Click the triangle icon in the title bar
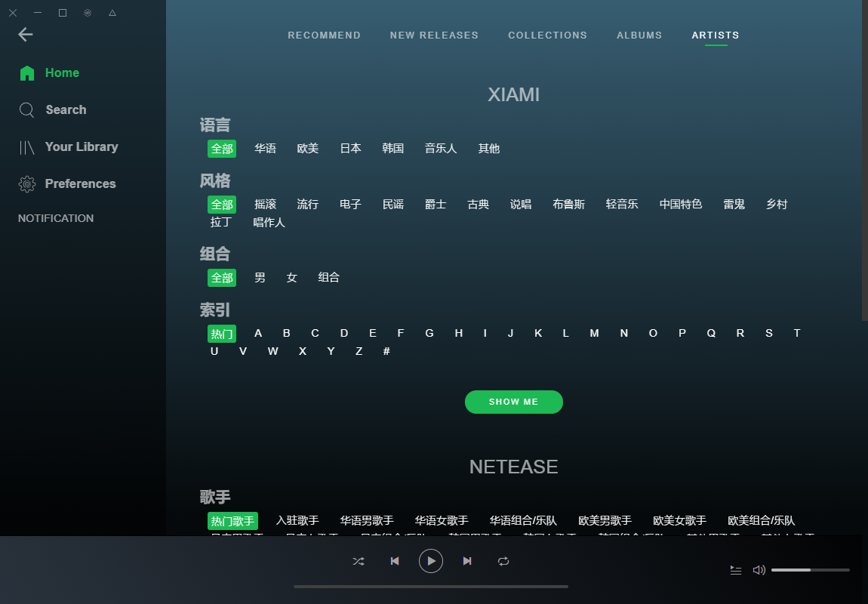Image resolution: width=868 pixels, height=604 pixels. point(112,13)
